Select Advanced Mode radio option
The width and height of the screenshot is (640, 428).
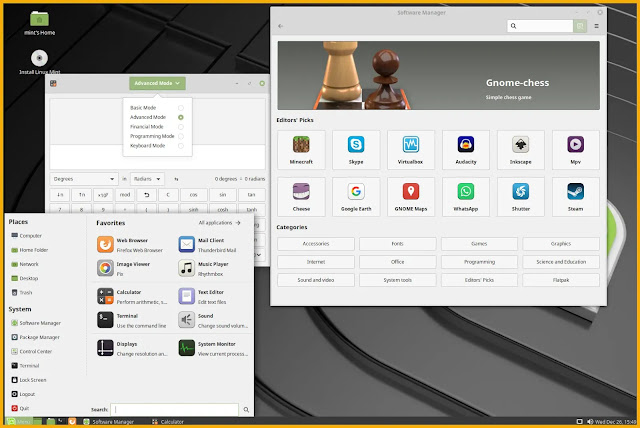[x=180, y=117]
